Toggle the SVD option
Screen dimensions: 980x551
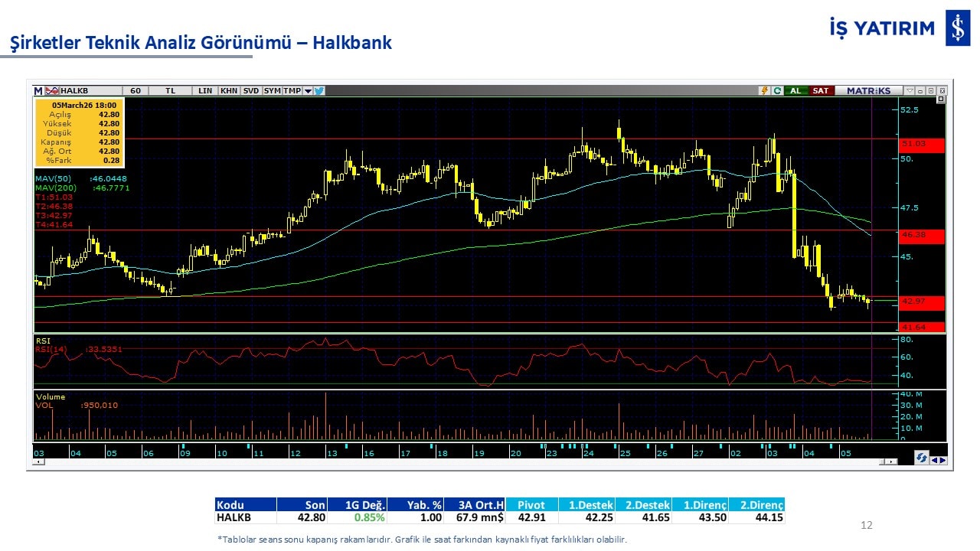[x=250, y=90]
